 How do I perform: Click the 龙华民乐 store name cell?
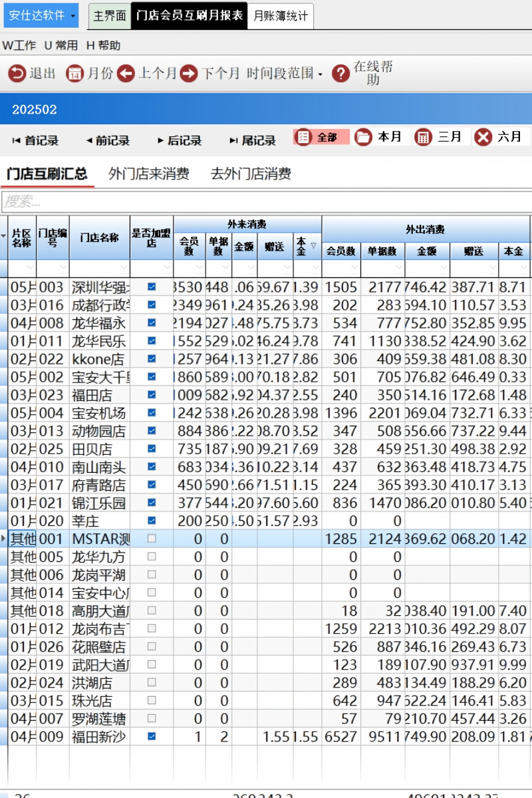[100, 340]
